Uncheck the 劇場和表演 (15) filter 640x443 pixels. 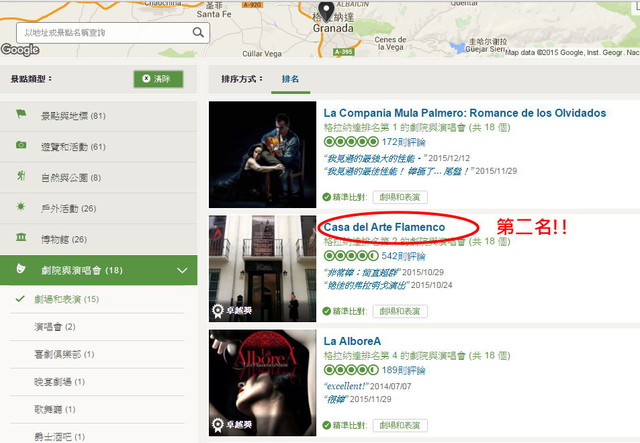66,299
